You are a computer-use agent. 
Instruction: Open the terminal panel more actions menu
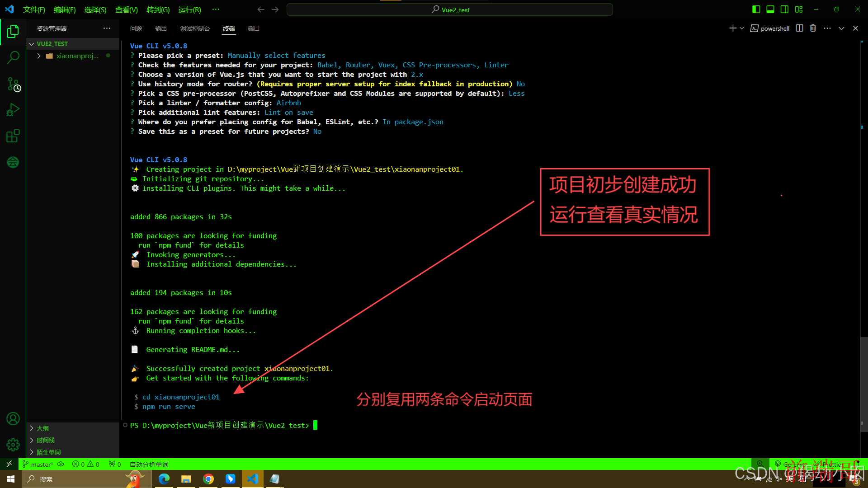[x=827, y=28]
